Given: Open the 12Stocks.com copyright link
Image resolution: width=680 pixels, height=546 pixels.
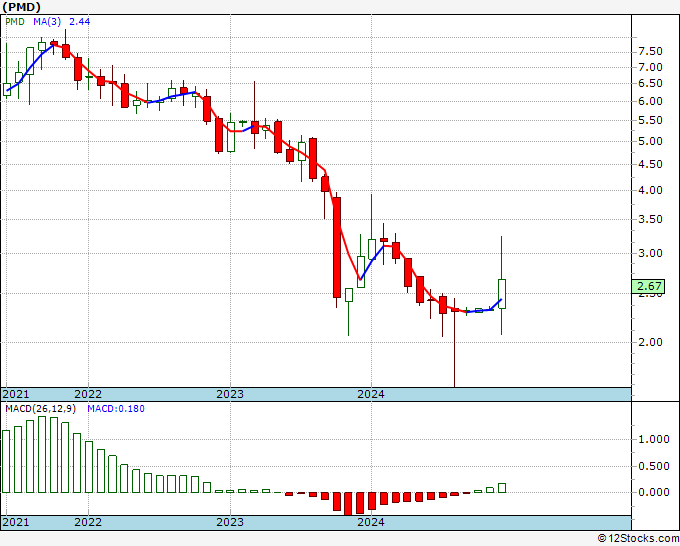Looking at the screenshot, I should (x=638, y=538).
